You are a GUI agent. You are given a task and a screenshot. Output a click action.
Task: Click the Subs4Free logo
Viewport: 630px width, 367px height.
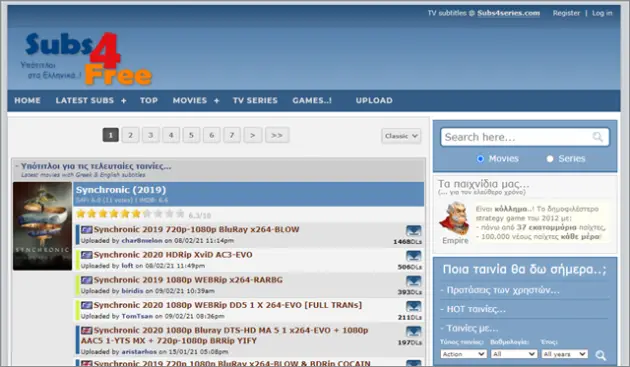86,59
